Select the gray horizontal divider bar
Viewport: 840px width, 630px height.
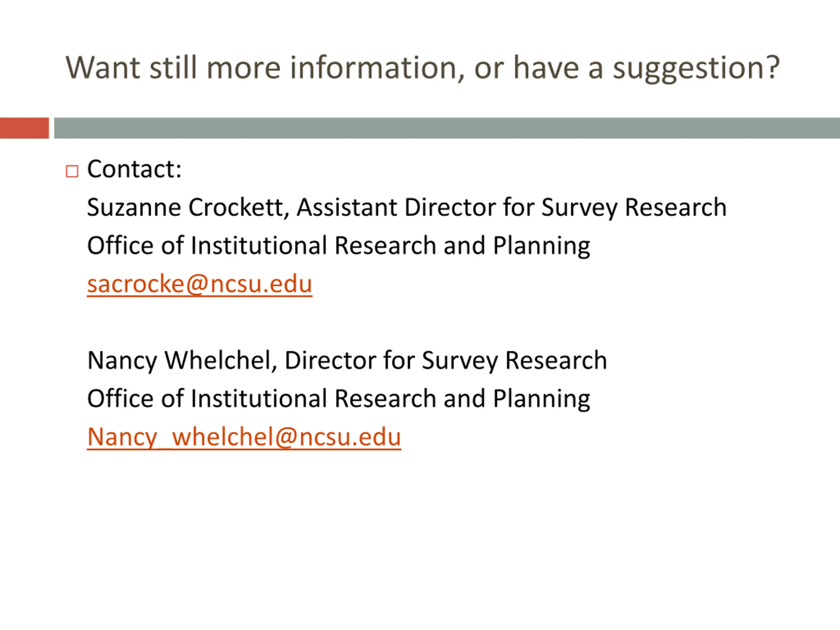coord(447,128)
